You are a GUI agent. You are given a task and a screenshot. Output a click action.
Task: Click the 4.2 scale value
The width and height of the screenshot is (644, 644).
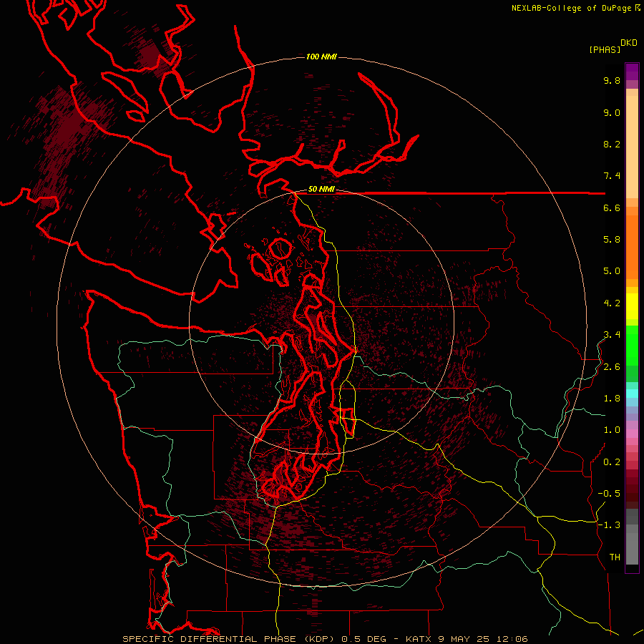[x=612, y=303]
